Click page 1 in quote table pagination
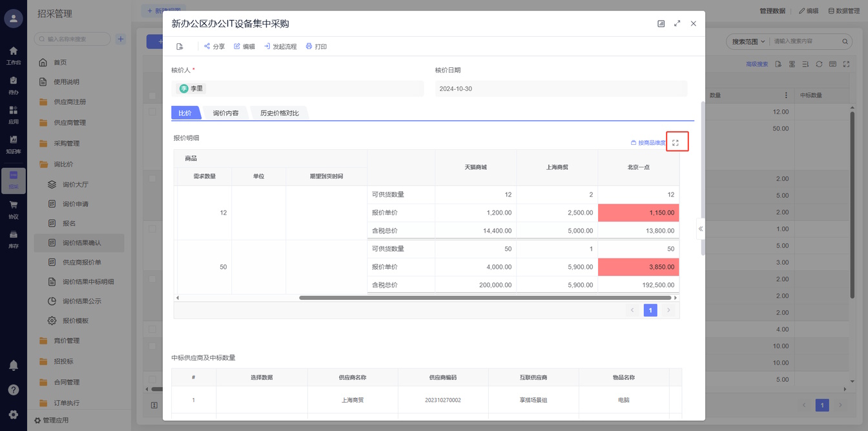The image size is (868, 431). [x=650, y=311]
